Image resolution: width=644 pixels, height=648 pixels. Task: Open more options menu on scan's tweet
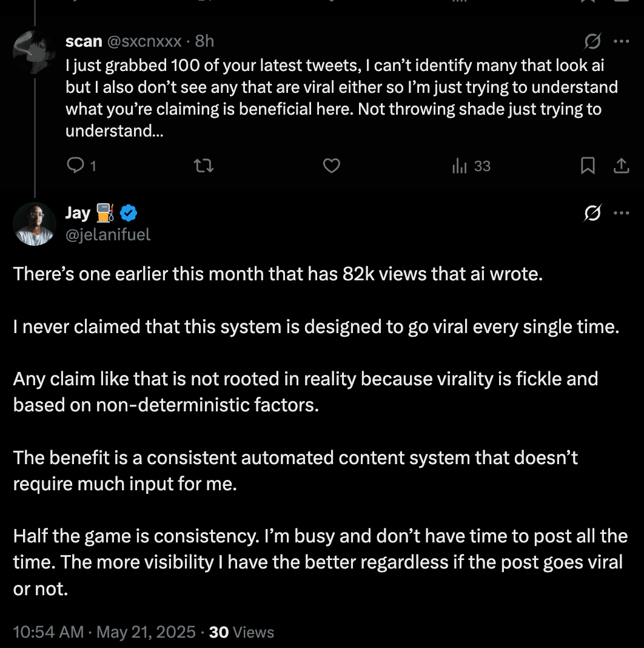click(x=622, y=41)
